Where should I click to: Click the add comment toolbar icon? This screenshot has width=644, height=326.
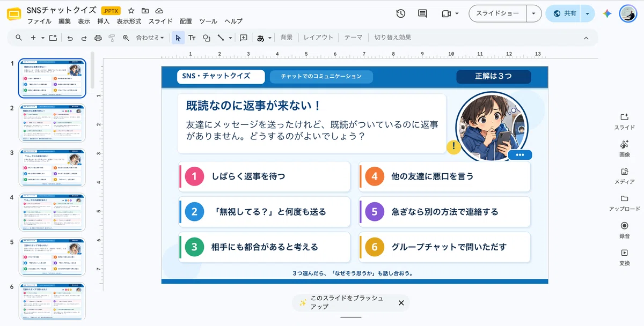pyautogui.click(x=244, y=38)
